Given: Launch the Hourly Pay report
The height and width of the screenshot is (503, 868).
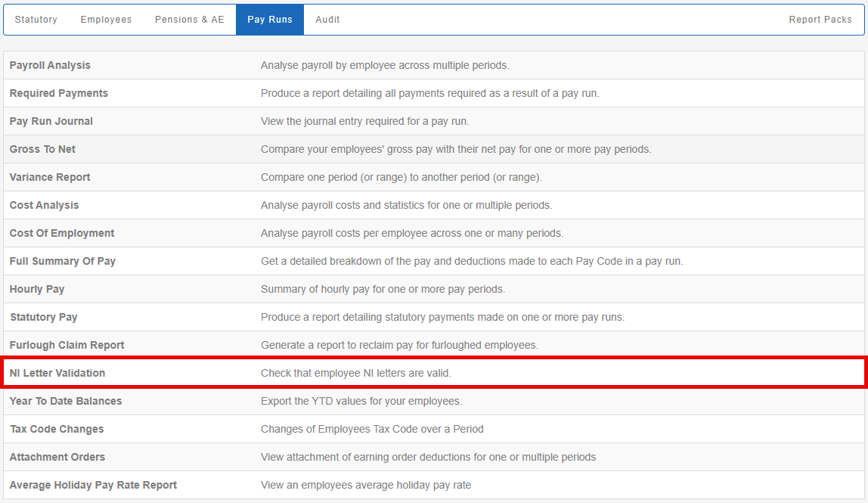Looking at the screenshot, I should coord(37,290).
